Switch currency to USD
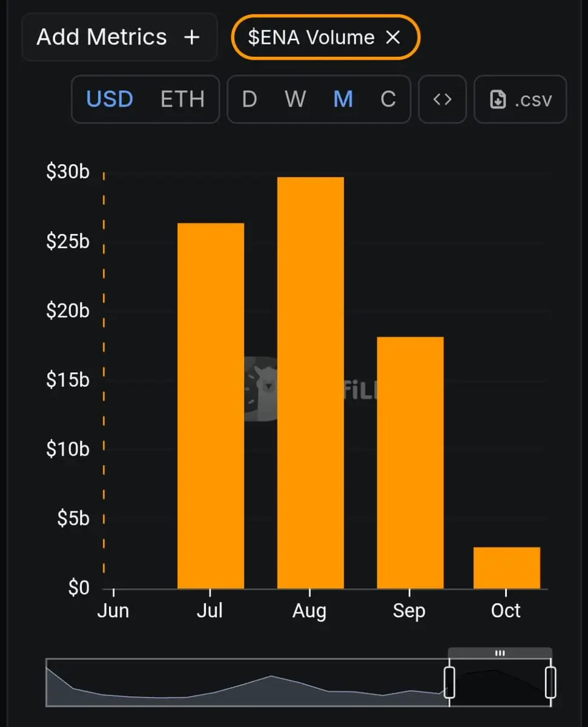Viewport: 588px width, 727px height. pyautogui.click(x=110, y=99)
